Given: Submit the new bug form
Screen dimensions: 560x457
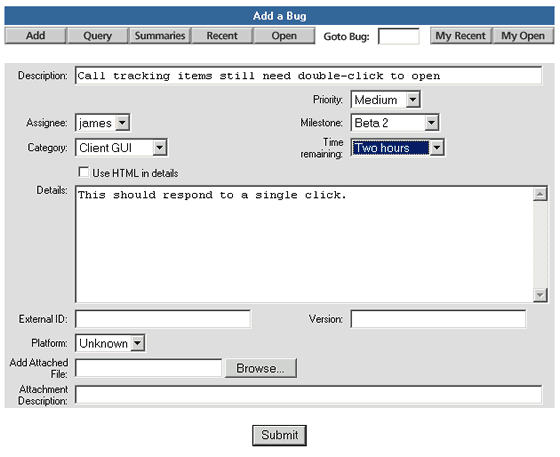Looking at the screenshot, I should [279, 435].
